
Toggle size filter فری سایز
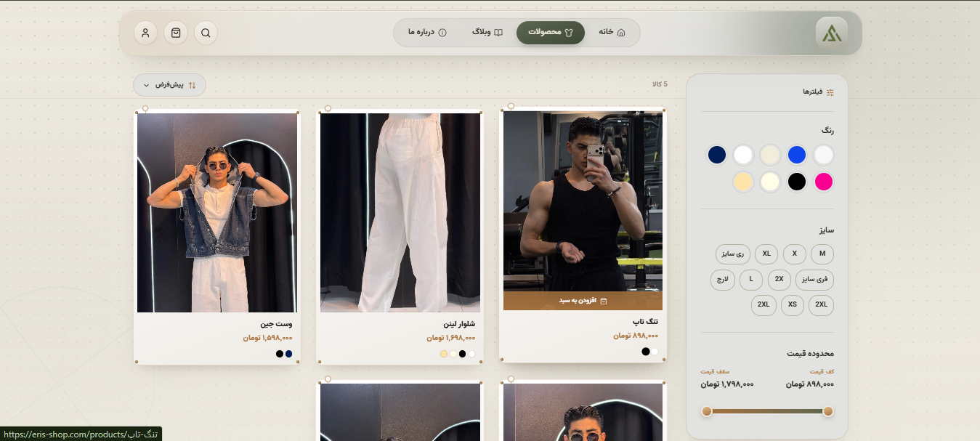click(815, 279)
